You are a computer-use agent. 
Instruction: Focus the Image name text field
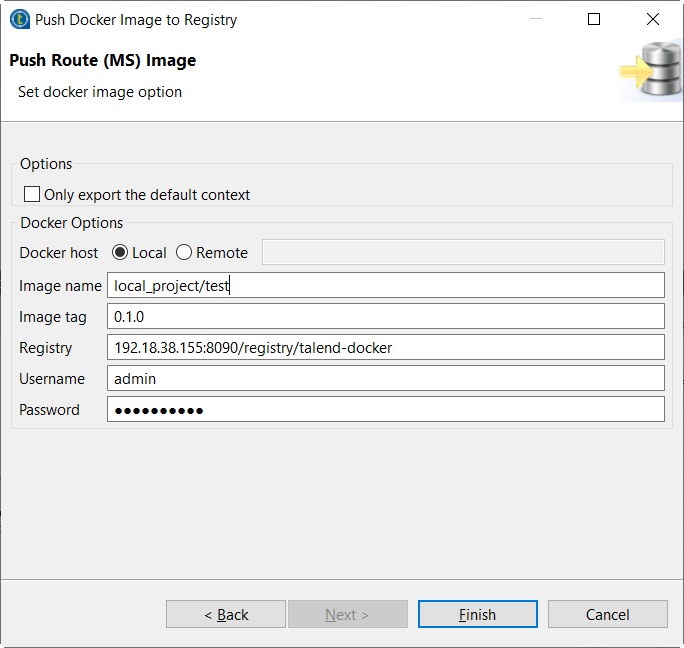tap(385, 286)
